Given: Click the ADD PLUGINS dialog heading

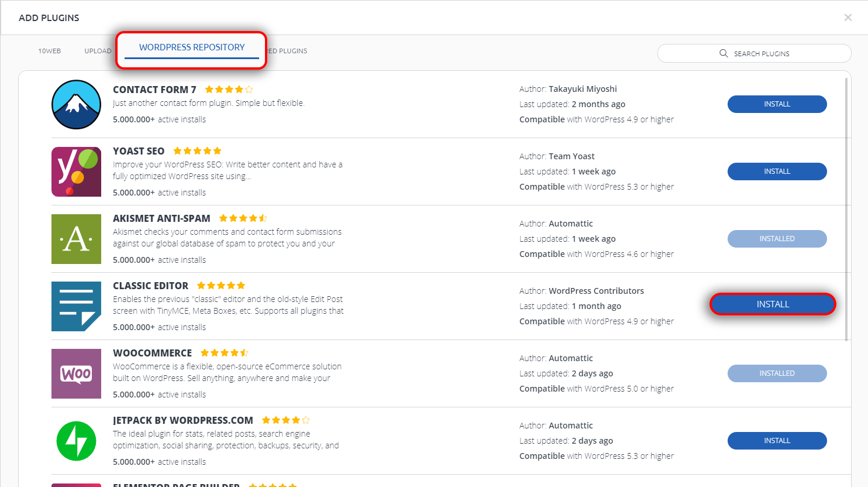Looking at the screenshot, I should click(x=49, y=18).
